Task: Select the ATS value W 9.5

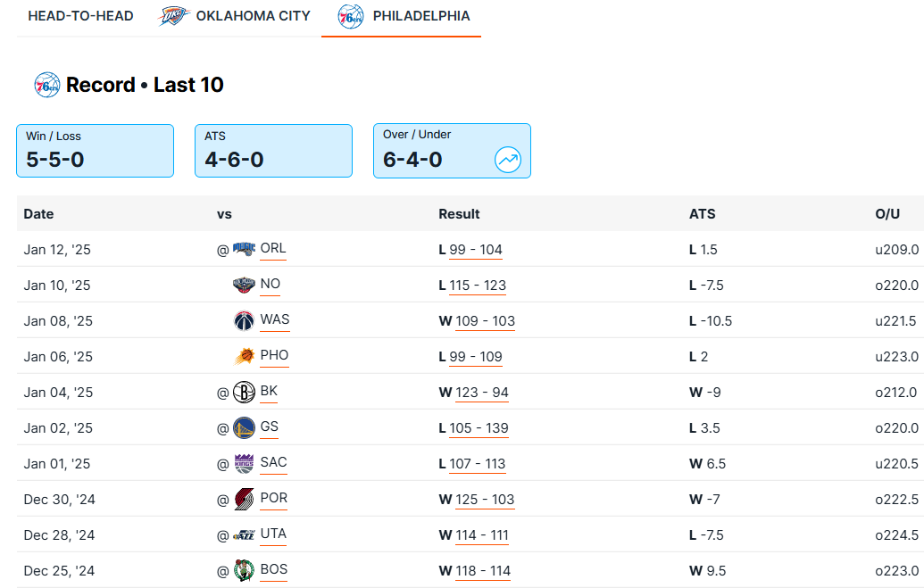Action: pos(707,571)
